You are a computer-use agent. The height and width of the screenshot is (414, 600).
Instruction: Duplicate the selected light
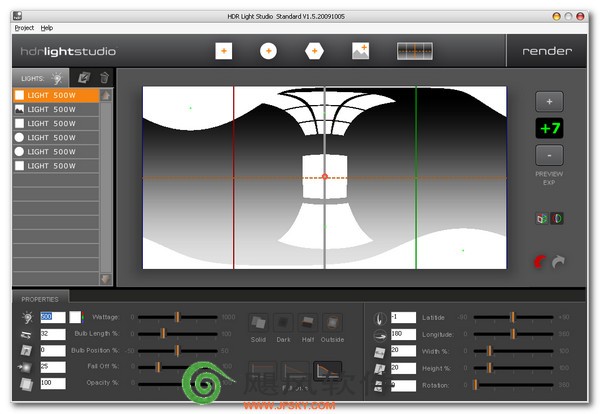tap(84, 78)
